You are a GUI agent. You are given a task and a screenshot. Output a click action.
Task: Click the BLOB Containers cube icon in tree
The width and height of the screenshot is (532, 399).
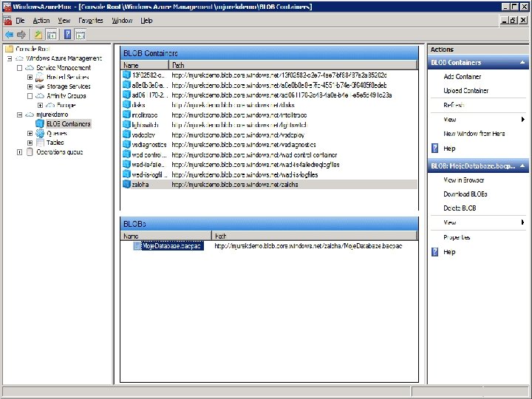40,123
